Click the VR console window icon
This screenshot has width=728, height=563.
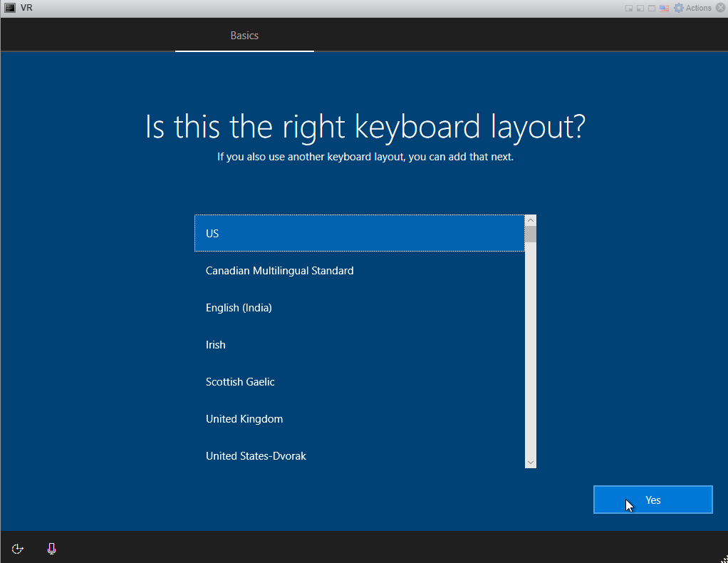coord(10,8)
